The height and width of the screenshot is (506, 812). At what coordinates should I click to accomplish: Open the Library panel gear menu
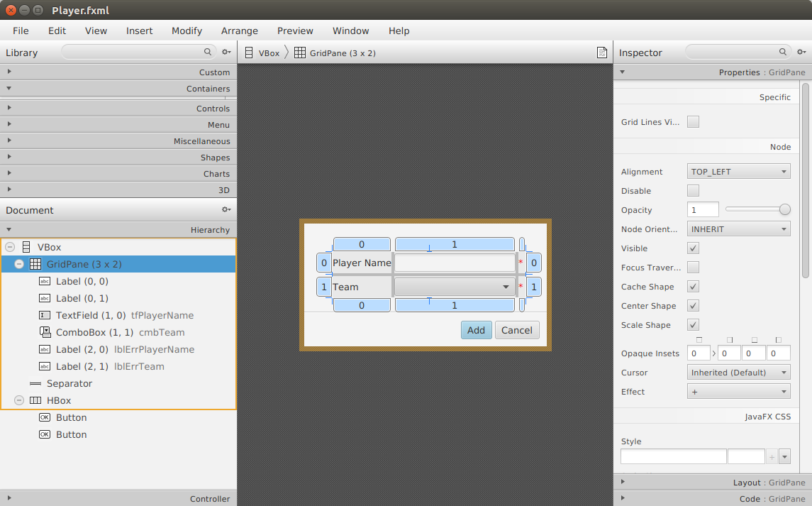[226, 52]
